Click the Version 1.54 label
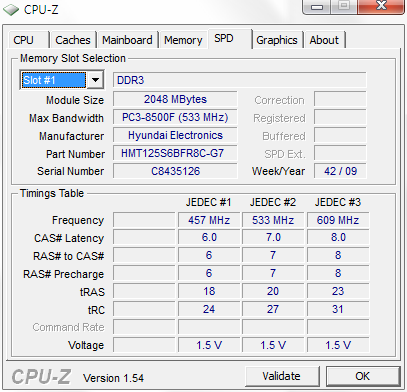Image resolution: width=407 pixels, height=392 pixels. (113, 378)
